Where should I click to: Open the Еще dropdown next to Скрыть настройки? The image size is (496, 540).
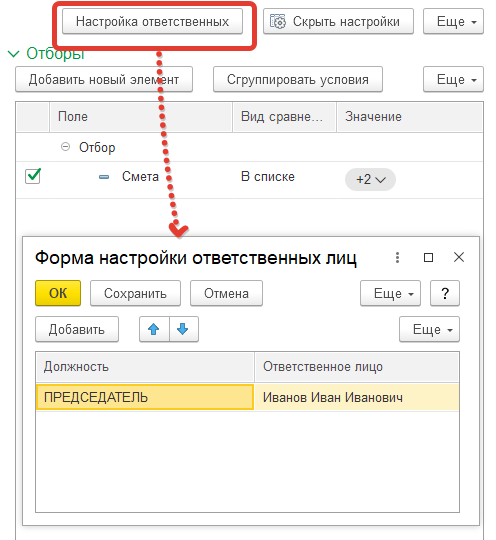453,21
